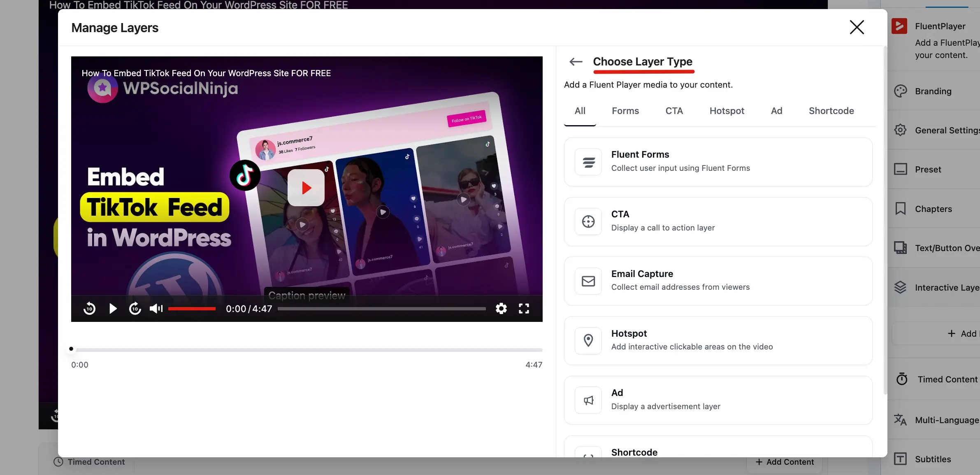Viewport: 980px width, 475px height.
Task: Click the Text/Button Overlay icon
Action: pos(900,248)
